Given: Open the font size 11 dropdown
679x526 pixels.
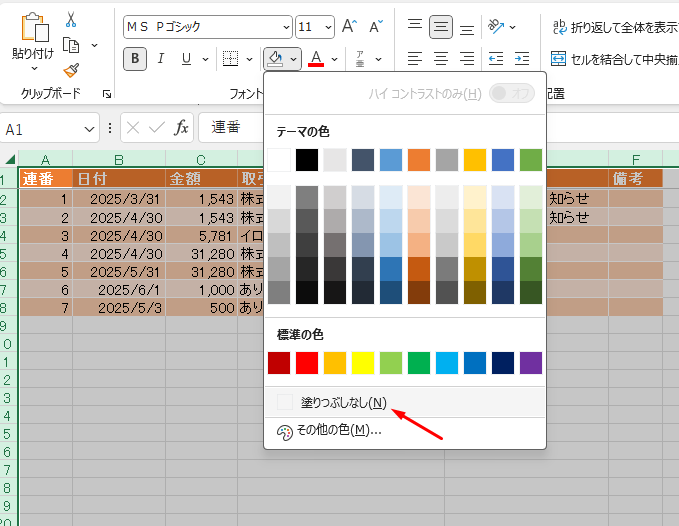Looking at the screenshot, I should coord(328,27).
